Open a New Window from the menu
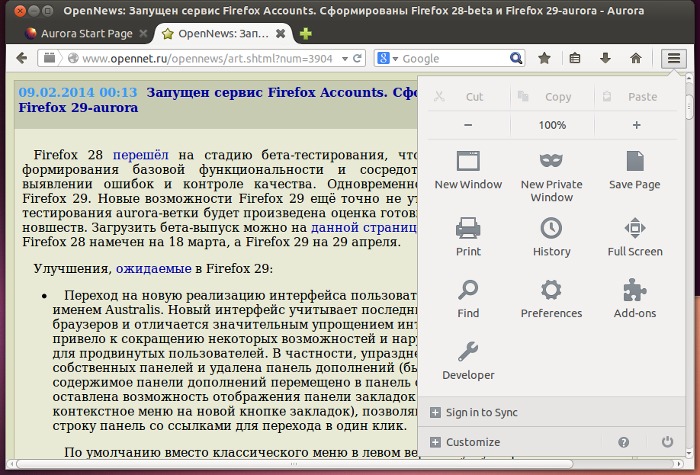 click(x=468, y=169)
